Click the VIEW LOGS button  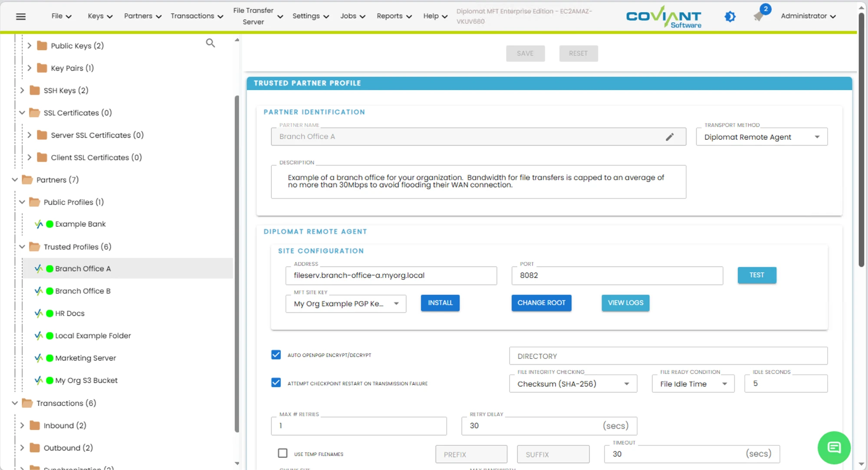click(625, 303)
